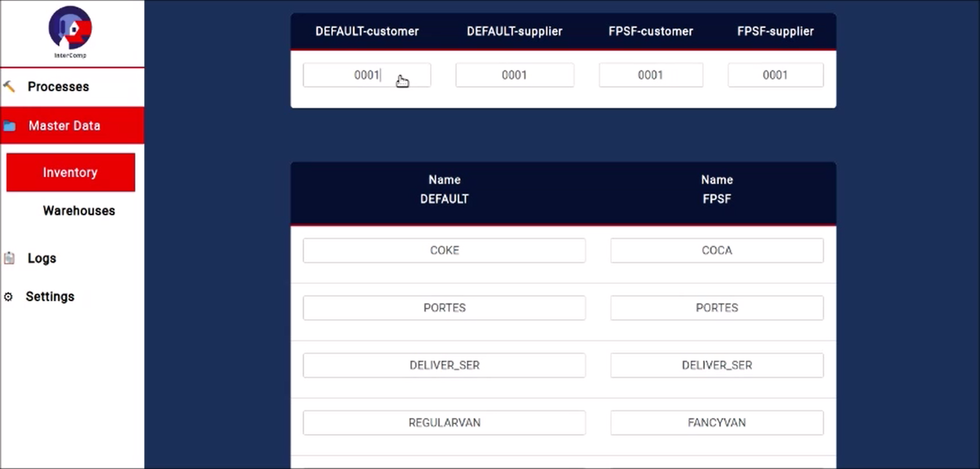
Task: Select the Master Data menu item
Action: click(x=72, y=126)
